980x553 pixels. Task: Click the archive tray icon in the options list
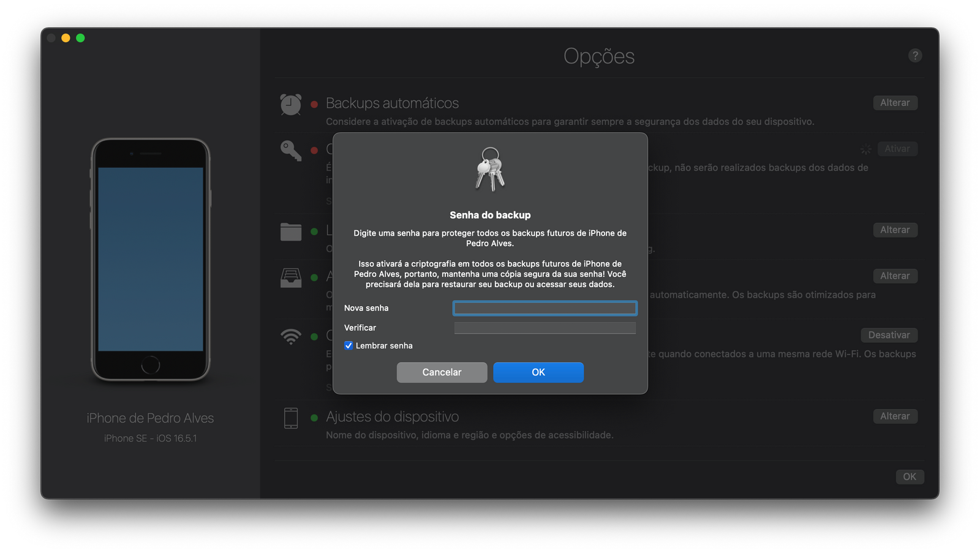[291, 278]
